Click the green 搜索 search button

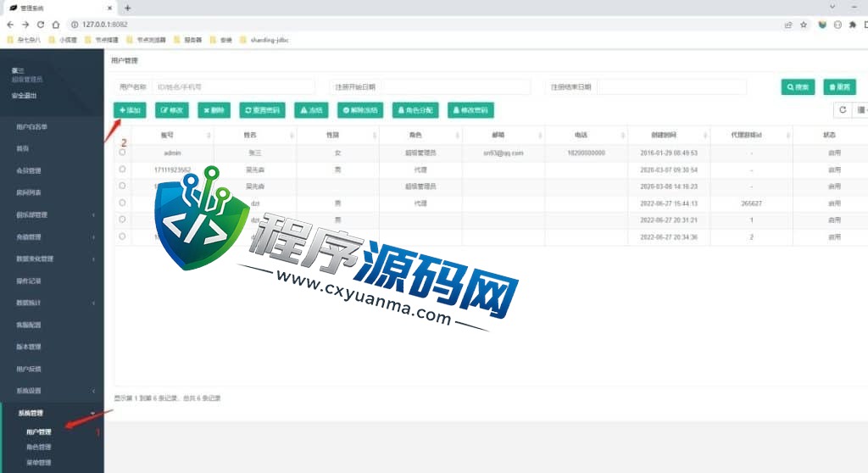click(798, 87)
